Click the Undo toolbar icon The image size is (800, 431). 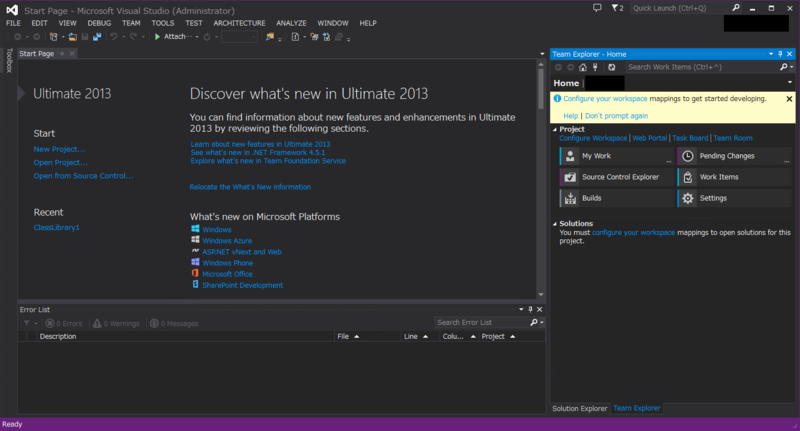pyautogui.click(x=114, y=37)
